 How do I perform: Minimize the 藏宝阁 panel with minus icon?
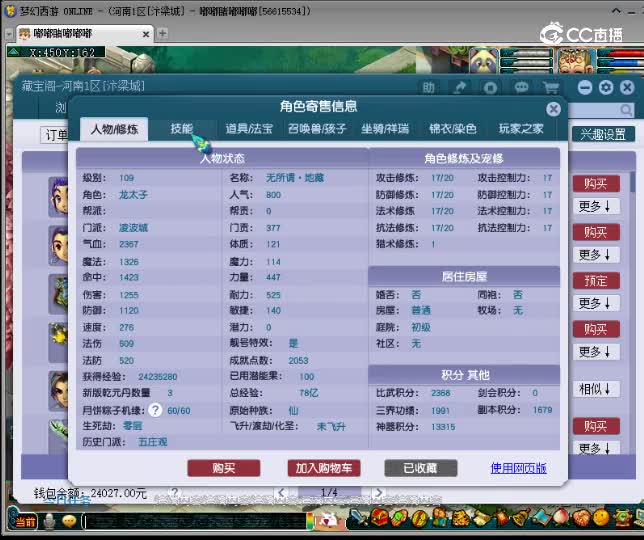click(585, 87)
